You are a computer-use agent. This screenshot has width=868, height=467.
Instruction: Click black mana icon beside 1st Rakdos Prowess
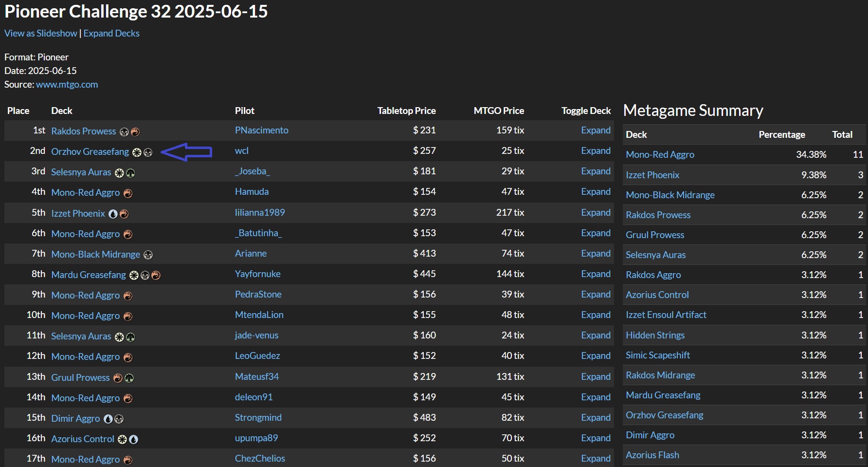tap(124, 131)
